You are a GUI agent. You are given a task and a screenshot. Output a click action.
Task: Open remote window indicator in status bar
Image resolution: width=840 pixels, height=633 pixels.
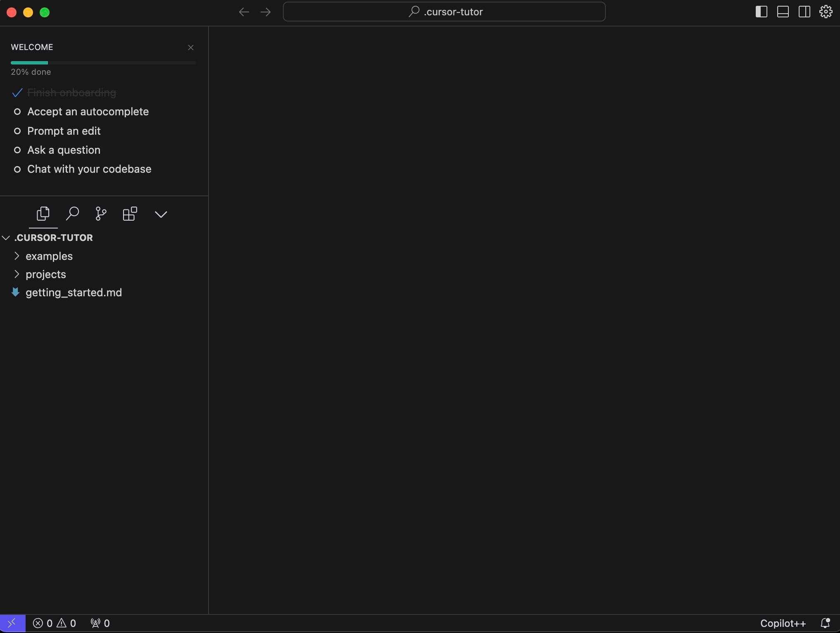(x=12, y=623)
